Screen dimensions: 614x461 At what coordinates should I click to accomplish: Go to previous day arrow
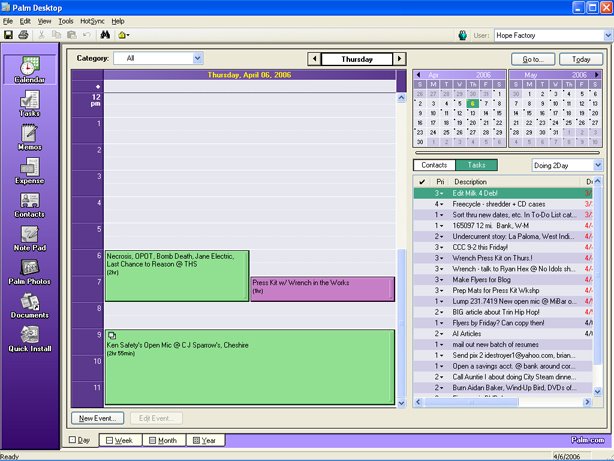[x=314, y=59]
